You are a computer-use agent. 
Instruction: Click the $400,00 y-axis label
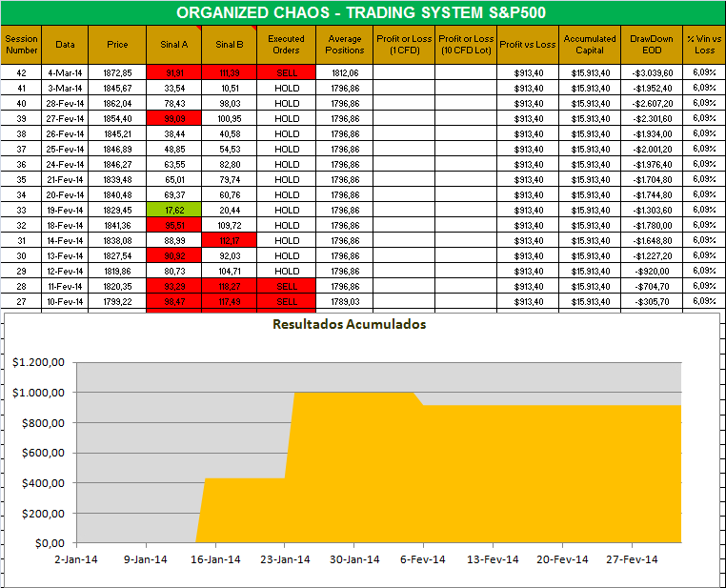tap(43, 483)
